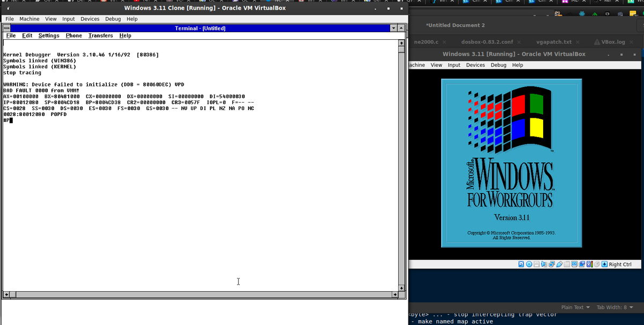Open Terminal app Transfers menu

pyautogui.click(x=101, y=35)
